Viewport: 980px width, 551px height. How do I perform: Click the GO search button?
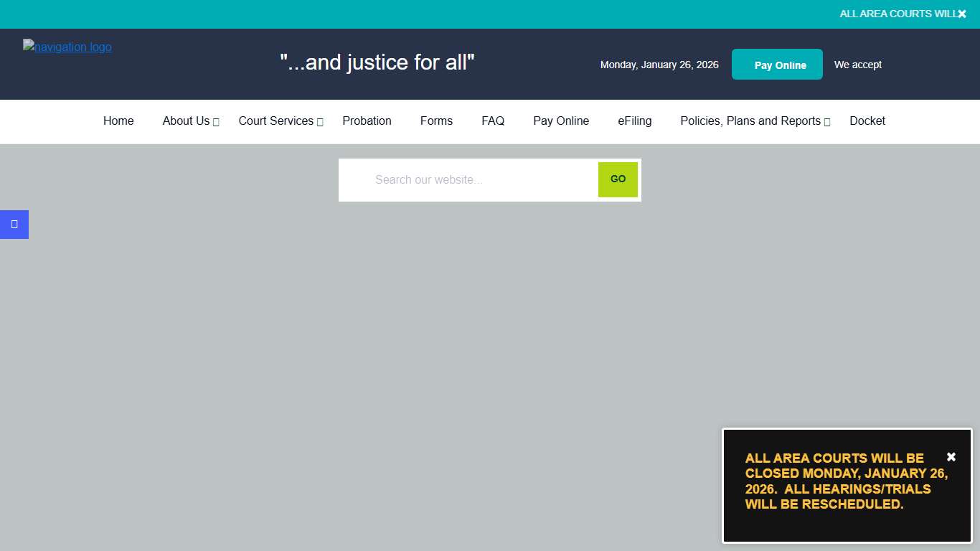(x=618, y=179)
